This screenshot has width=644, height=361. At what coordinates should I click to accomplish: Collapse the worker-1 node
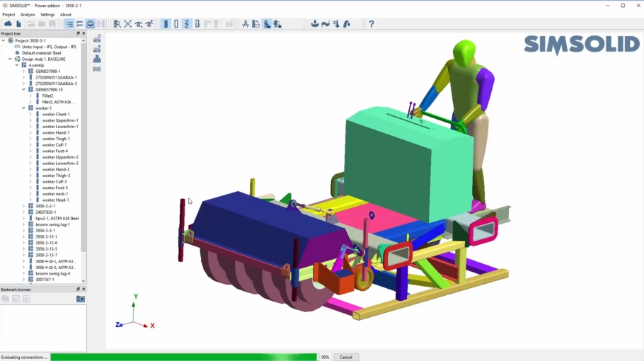click(x=24, y=108)
